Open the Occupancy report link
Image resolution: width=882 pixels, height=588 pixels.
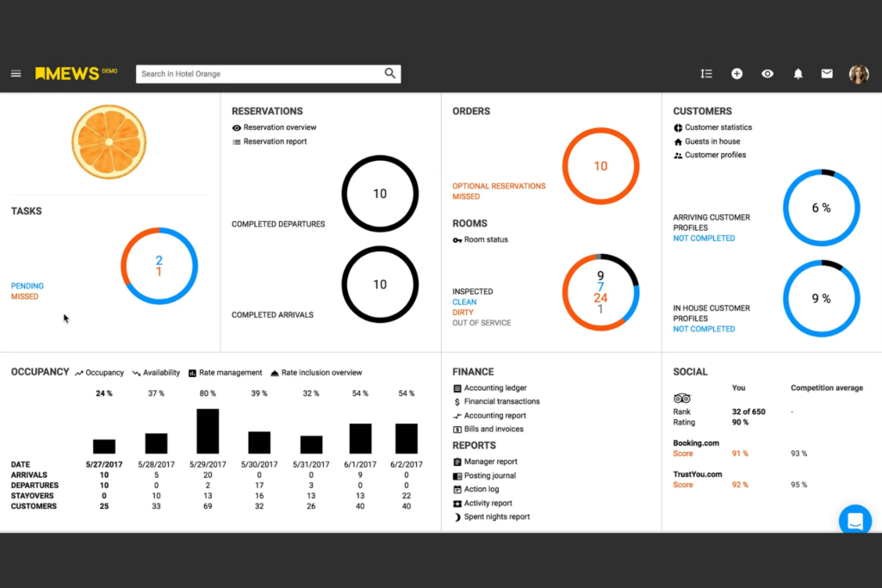click(x=104, y=373)
